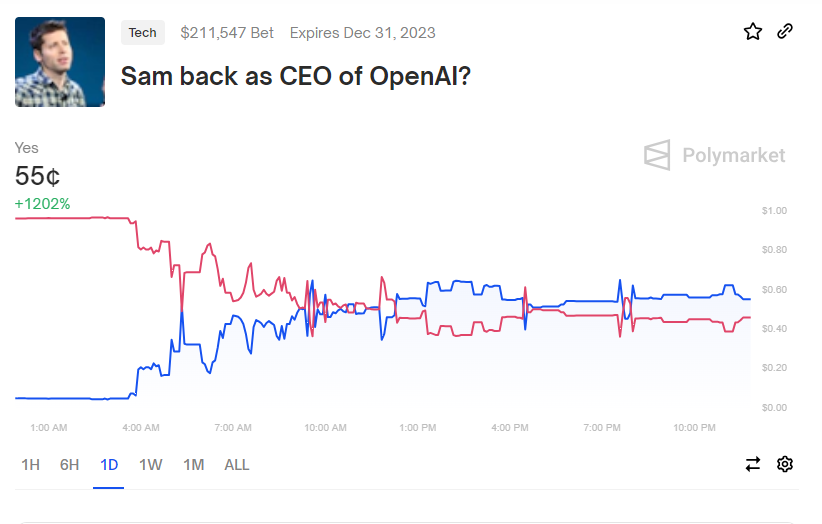
Task: Open chart settings gear icon
Action: tap(785, 464)
